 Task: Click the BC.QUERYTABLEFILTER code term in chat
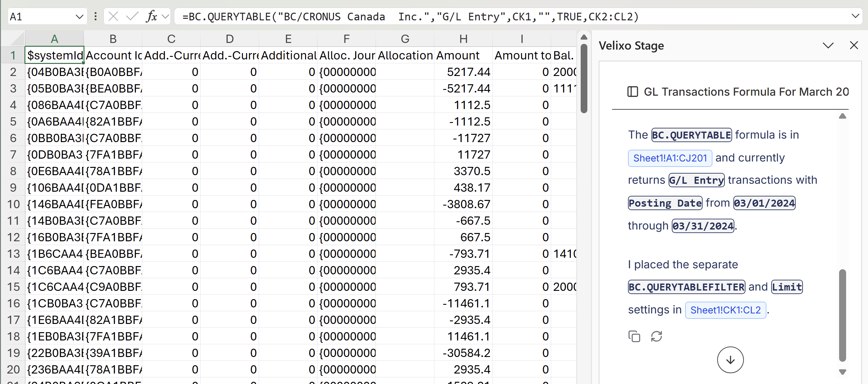pyautogui.click(x=686, y=287)
